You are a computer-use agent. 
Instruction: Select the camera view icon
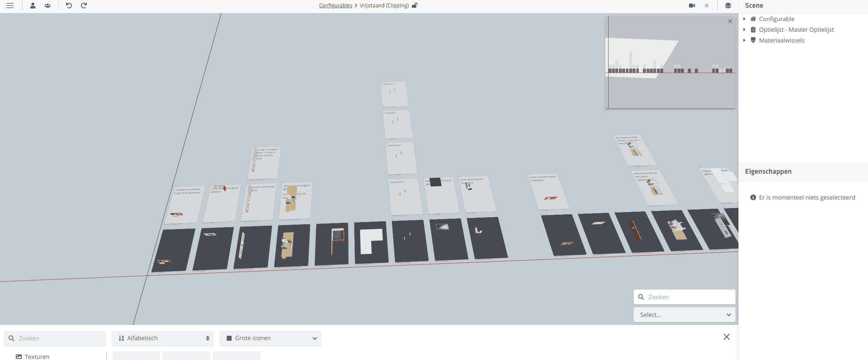coord(691,6)
